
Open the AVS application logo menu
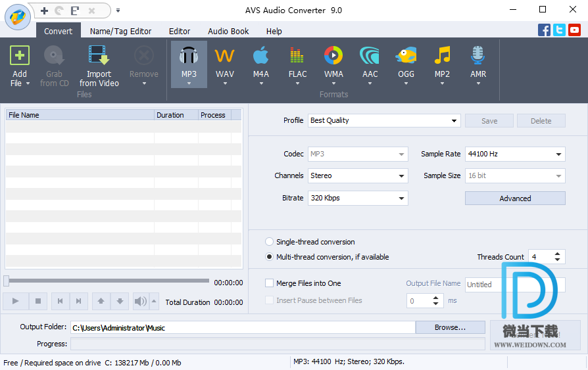click(18, 17)
